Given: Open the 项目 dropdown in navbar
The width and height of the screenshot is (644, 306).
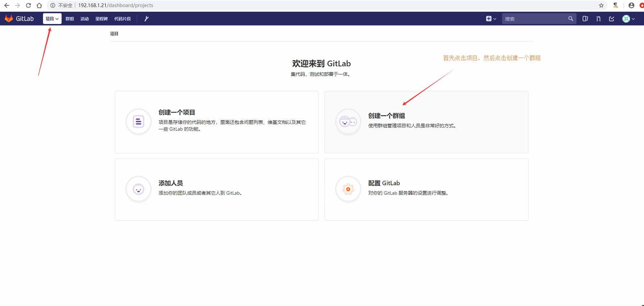Looking at the screenshot, I should tap(52, 19).
